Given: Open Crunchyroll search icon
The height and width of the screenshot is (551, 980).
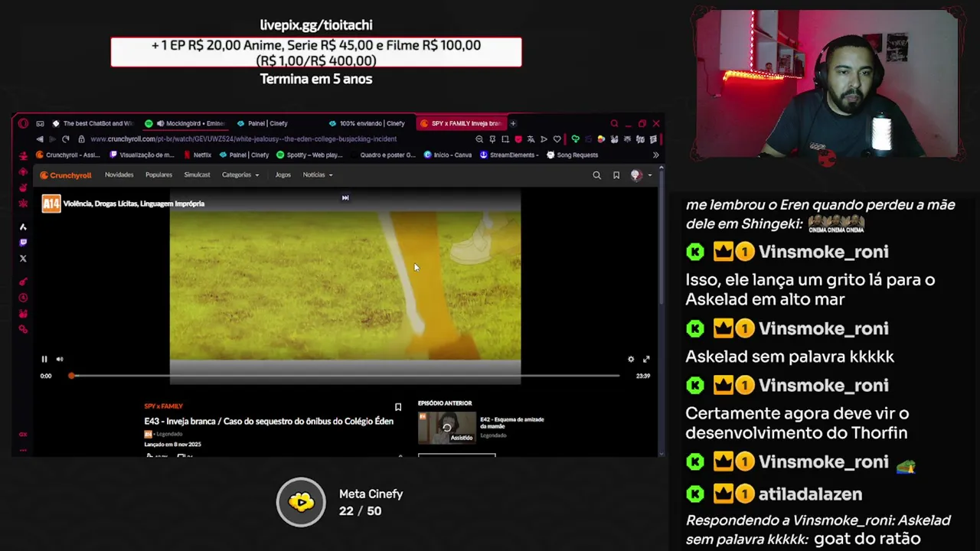Looking at the screenshot, I should point(596,175).
